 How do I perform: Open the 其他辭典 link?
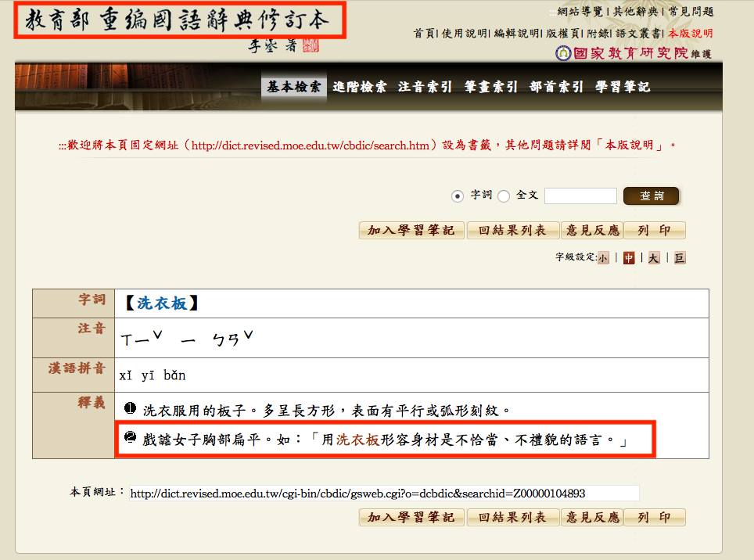pyautogui.click(x=635, y=12)
